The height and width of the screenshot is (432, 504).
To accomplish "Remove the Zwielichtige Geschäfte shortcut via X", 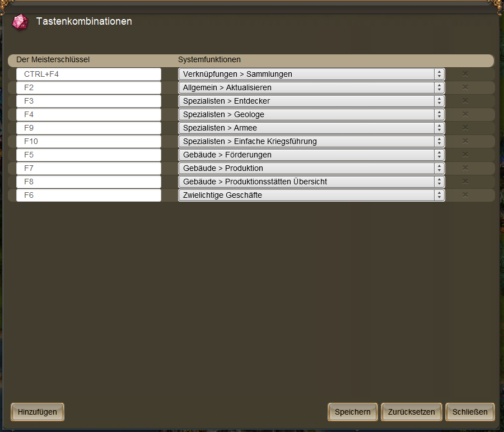I will coord(465,195).
